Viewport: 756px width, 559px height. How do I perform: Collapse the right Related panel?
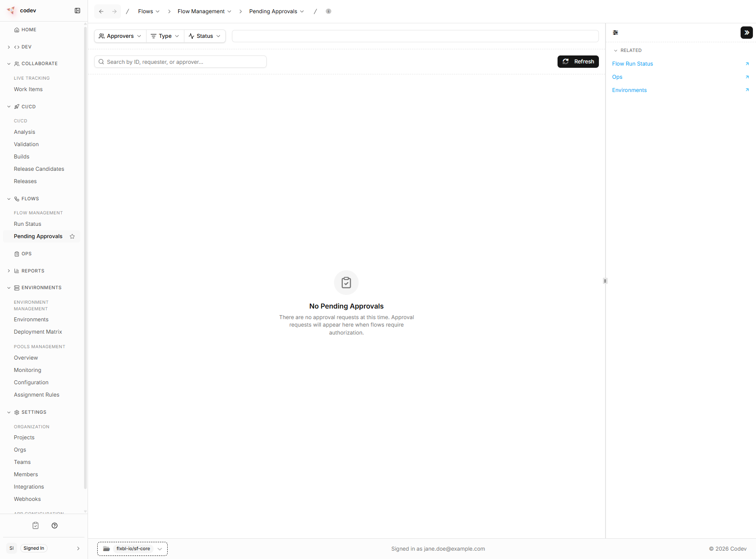(746, 33)
